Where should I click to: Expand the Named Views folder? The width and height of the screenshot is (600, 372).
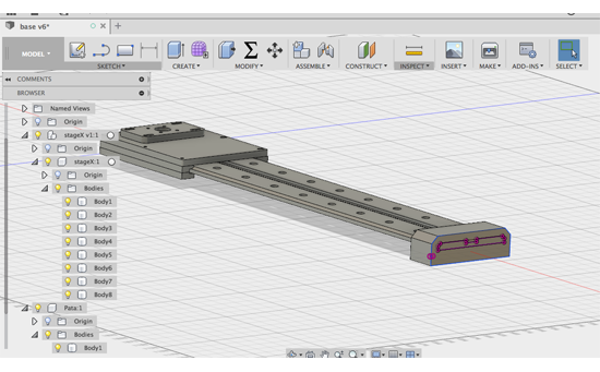tap(24, 108)
